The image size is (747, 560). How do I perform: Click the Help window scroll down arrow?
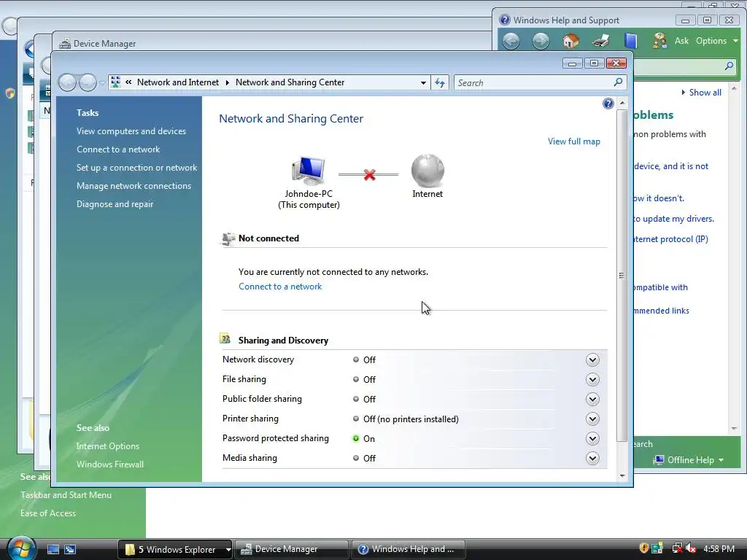[734, 429]
